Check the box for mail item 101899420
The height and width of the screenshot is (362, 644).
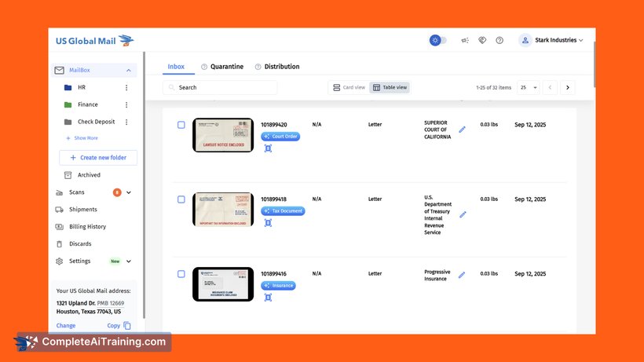(181, 125)
